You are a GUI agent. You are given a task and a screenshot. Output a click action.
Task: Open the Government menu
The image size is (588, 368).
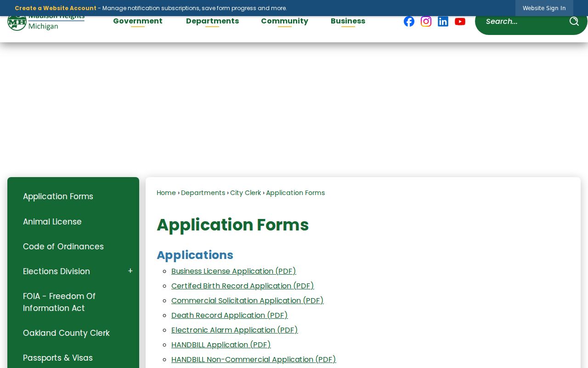[x=138, y=21]
